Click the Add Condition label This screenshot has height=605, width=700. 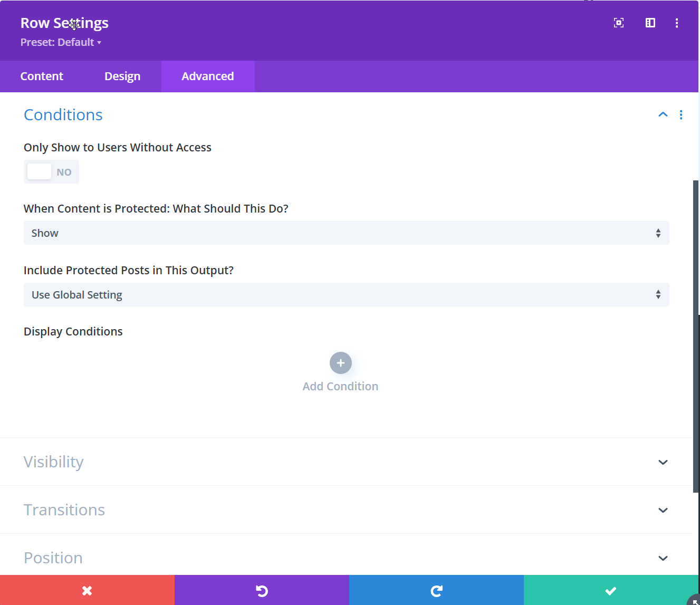(x=340, y=387)
